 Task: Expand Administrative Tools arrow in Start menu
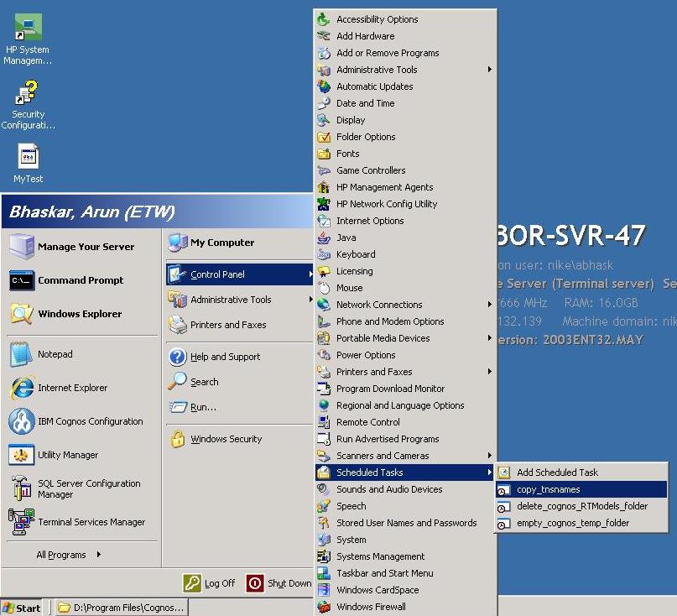pyautogui.click(x=310, y=299)
